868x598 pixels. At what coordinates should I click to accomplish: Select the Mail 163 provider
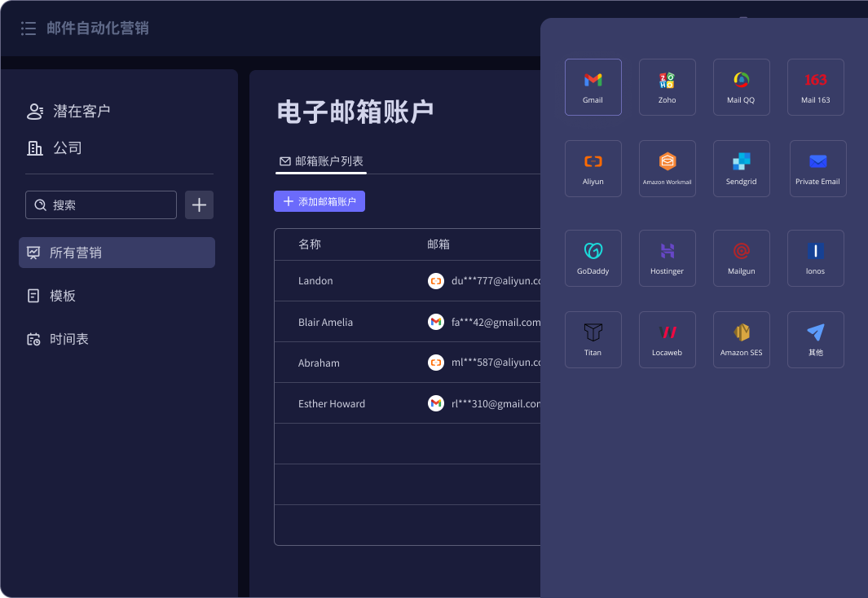coord(815,87)
